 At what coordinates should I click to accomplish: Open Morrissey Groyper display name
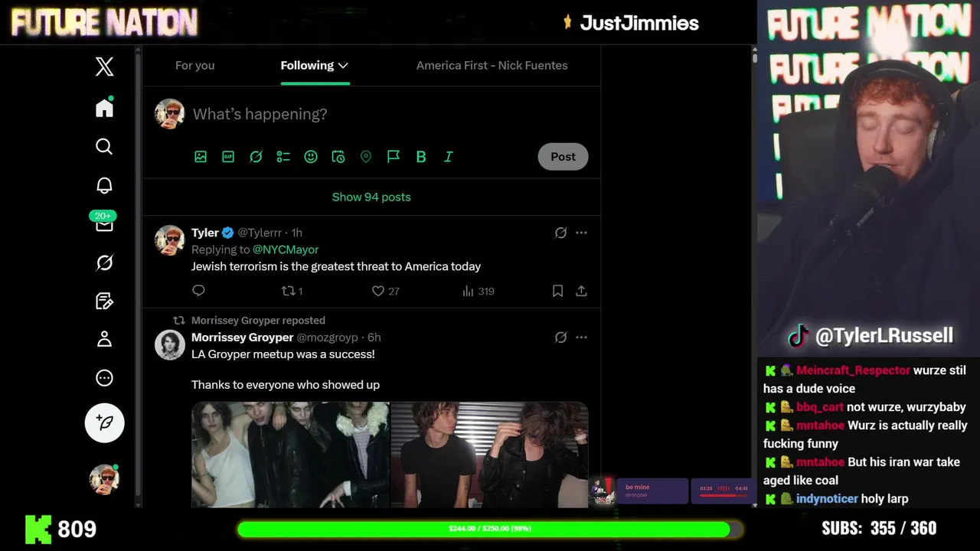tap(243, 337)
